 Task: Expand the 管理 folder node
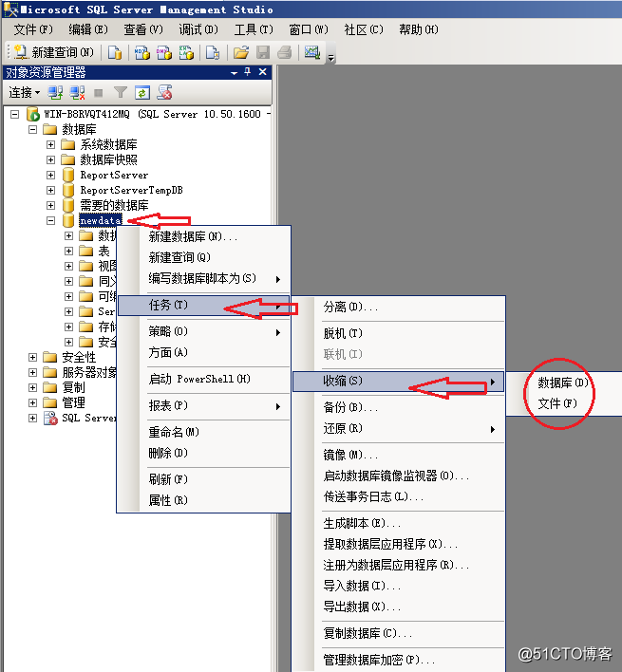(x=32, y=402)
